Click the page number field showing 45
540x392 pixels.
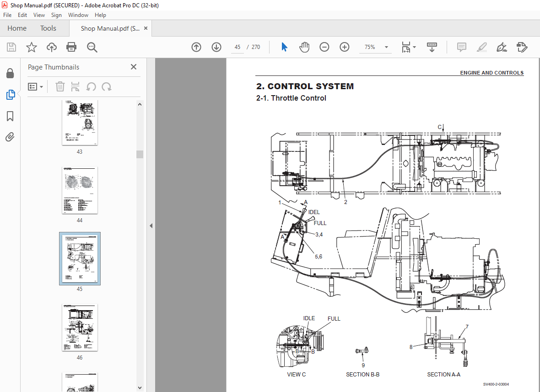click(238, 47)
